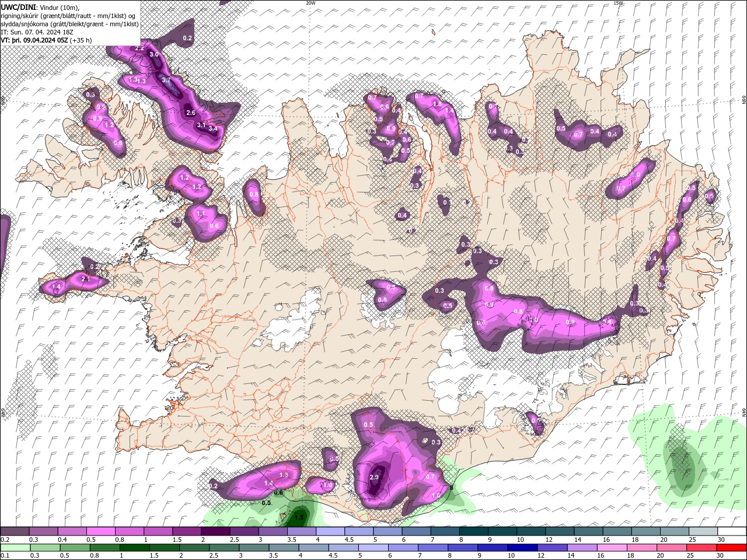Image resolution: width=747 pixels, height=560 pixels.
Task: Click the 30 label under the snow scale
Action: point(721,540)
